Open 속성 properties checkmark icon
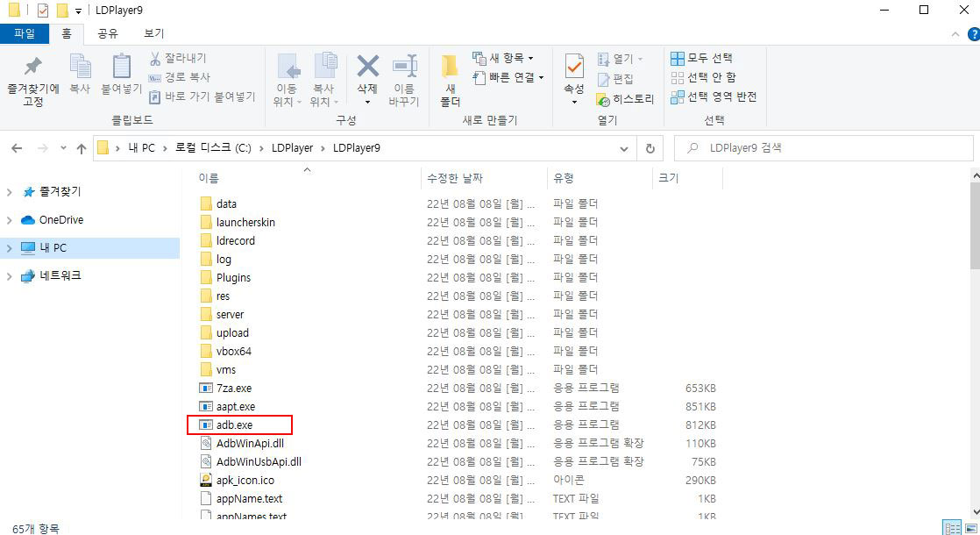Screen dimensions: 980x535 point(574,67)
